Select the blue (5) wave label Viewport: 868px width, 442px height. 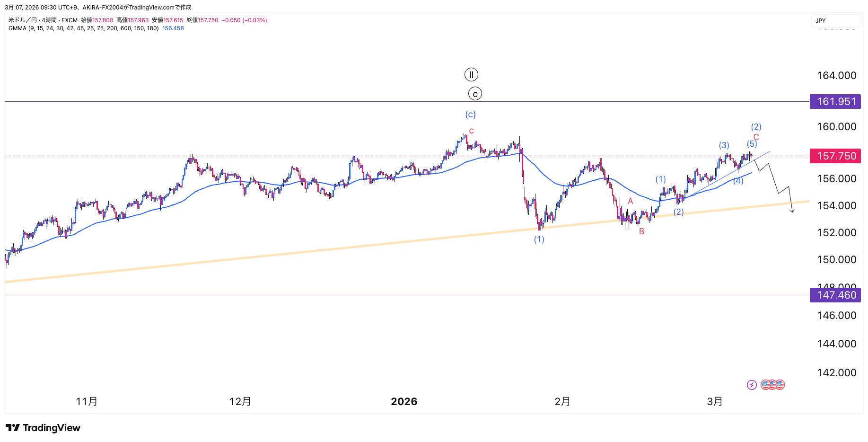[x=752, y=144]
